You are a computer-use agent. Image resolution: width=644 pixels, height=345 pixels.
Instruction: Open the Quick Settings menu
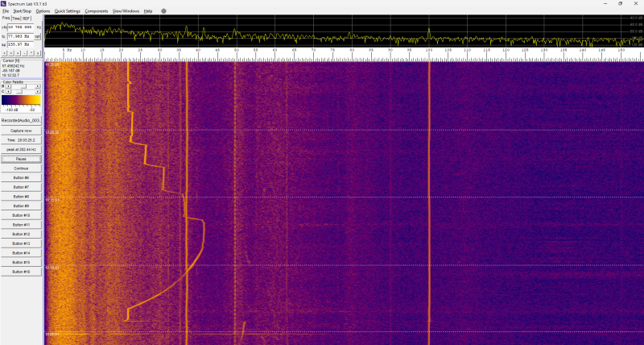tap(68, 11)
